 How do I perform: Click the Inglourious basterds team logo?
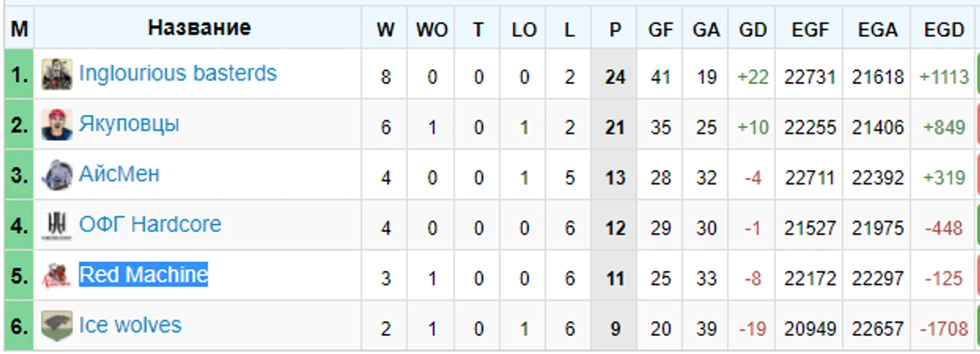pyautogui.click(x=56, y=75)
